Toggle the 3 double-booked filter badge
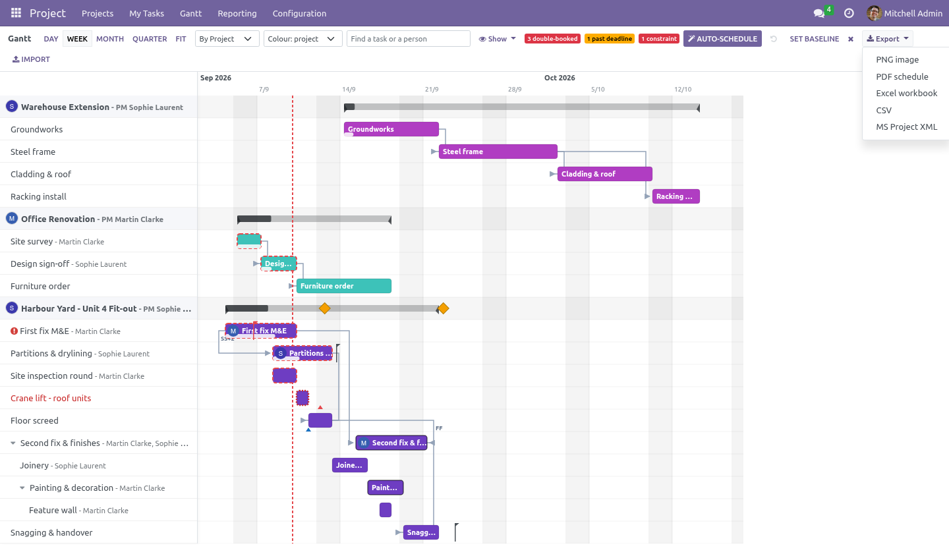This screenshot has height=560, width=949. (552, 39)
